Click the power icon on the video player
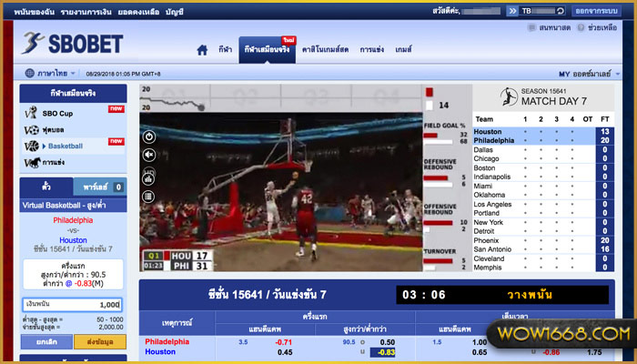The image size is (637, 364). pos(149,136)
